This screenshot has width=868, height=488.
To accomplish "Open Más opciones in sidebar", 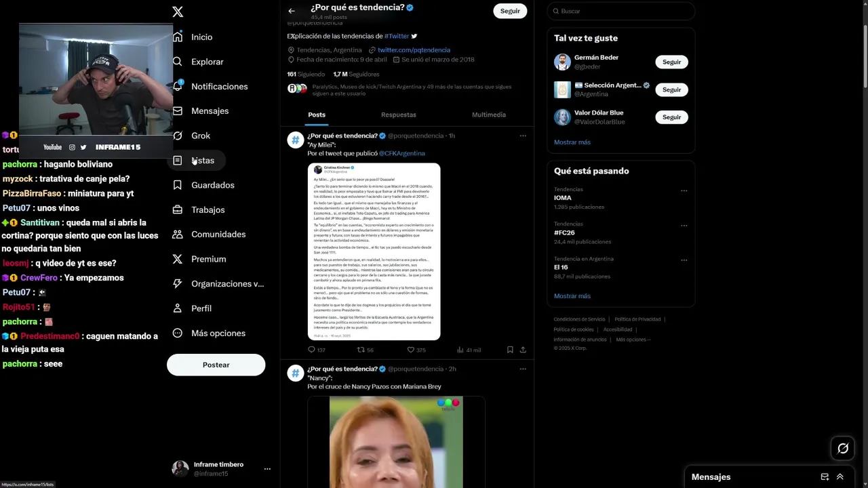I will pyautogui.click(x=209, y=333).
